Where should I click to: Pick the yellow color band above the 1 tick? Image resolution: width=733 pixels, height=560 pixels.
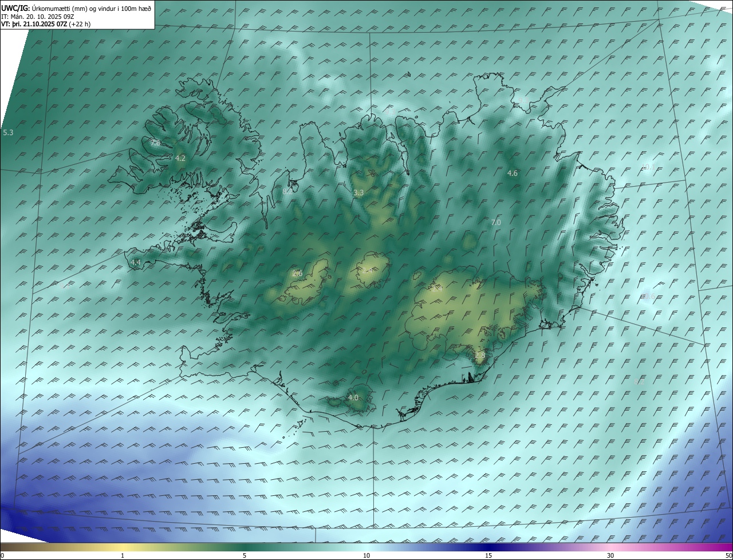pos(123,547)
